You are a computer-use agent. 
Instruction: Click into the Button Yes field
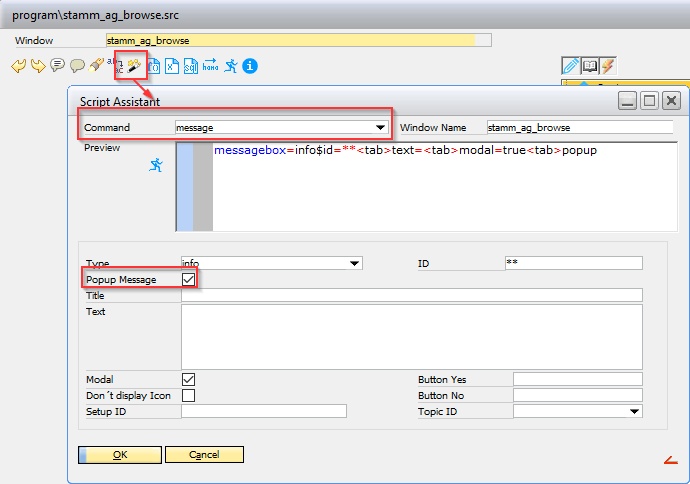click(x=577, y=379)
